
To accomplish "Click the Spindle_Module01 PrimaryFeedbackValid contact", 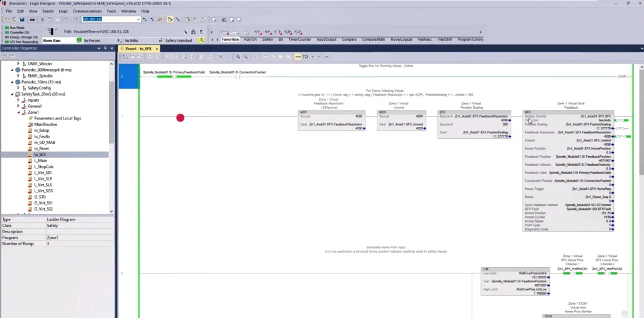I will [x=174, y=77].
